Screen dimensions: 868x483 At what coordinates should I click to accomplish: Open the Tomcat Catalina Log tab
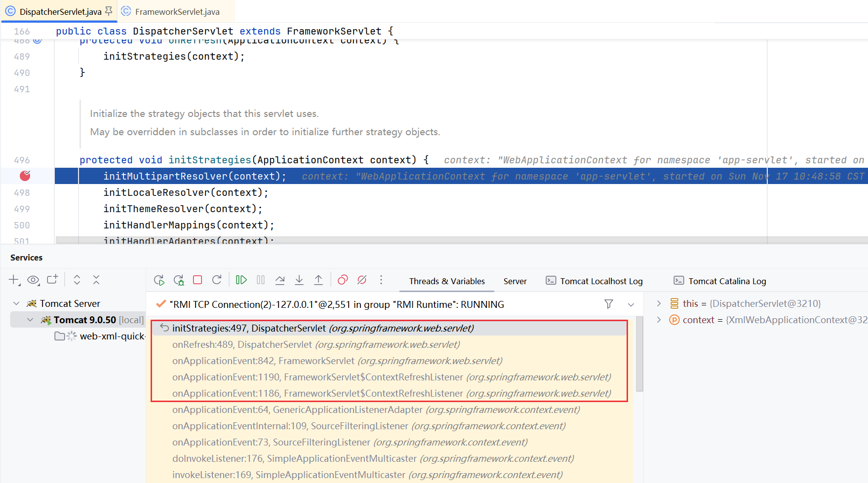(x=720, y=281)
